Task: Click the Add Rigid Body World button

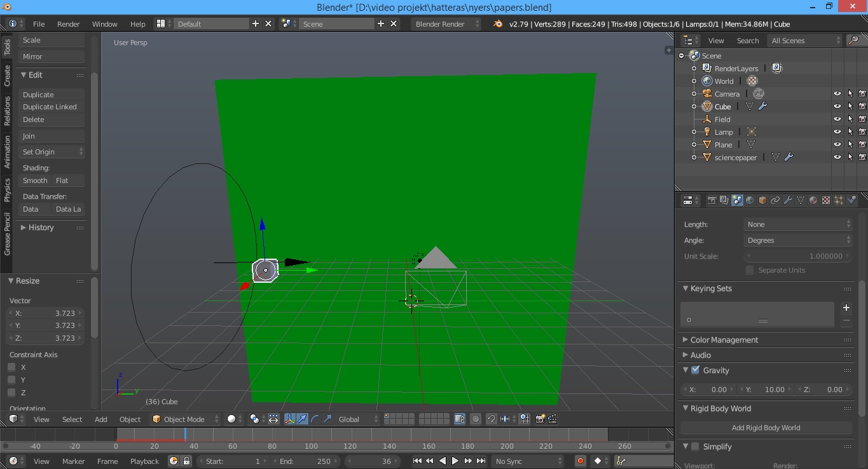Action: pyautogui.click(x=766, y=427)
